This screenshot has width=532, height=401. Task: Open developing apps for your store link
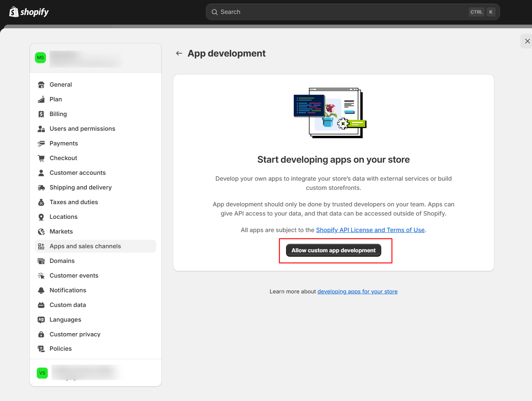357,292
